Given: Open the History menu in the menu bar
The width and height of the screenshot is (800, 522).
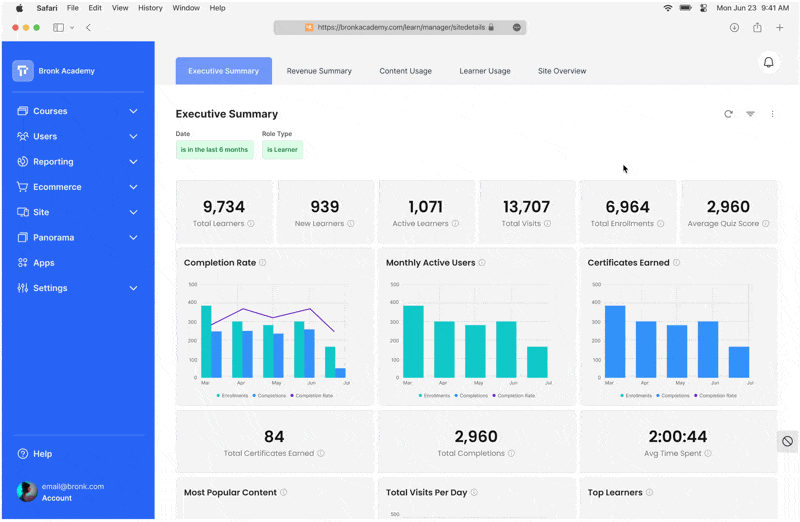Looking at the screenshot, I should (x=150, y=8).
